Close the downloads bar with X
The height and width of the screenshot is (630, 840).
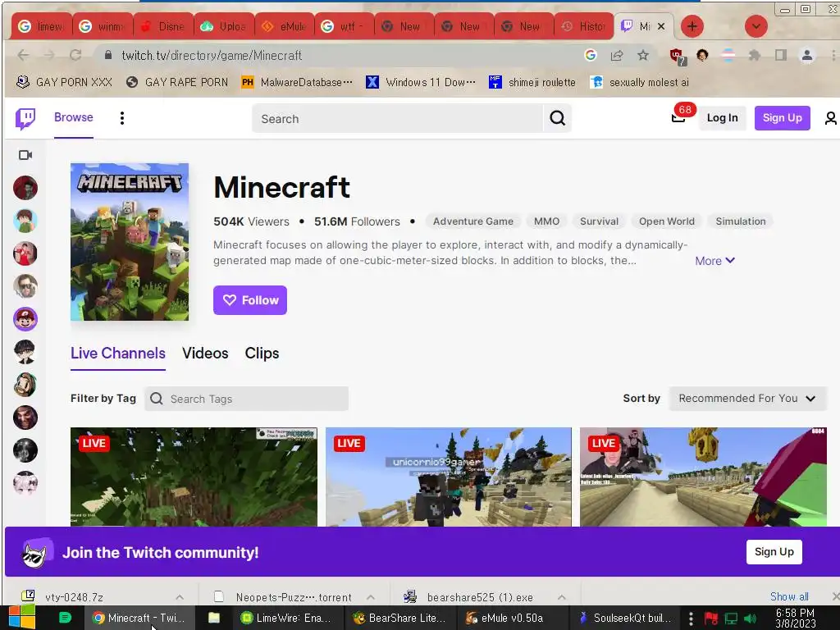point(835,596)
